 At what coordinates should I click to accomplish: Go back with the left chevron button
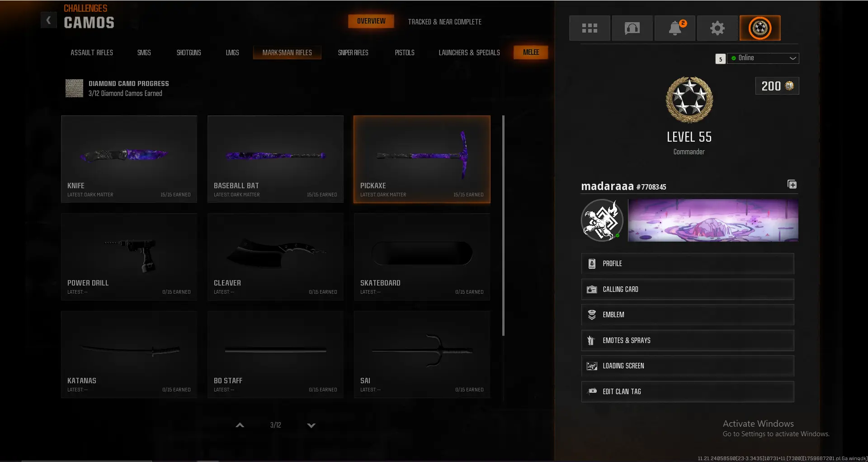tap(48, 20)
